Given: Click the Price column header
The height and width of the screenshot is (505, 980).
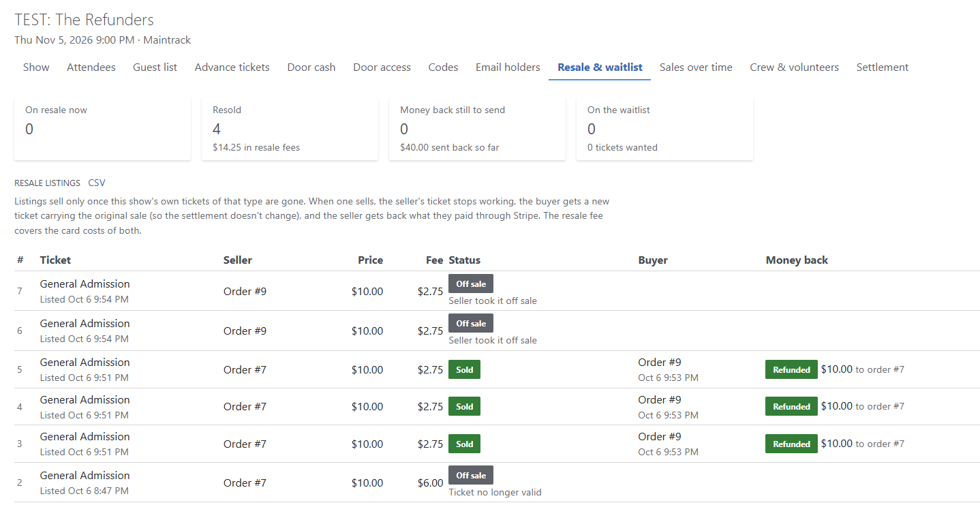Looking at the screenshot, I should 371,260.
